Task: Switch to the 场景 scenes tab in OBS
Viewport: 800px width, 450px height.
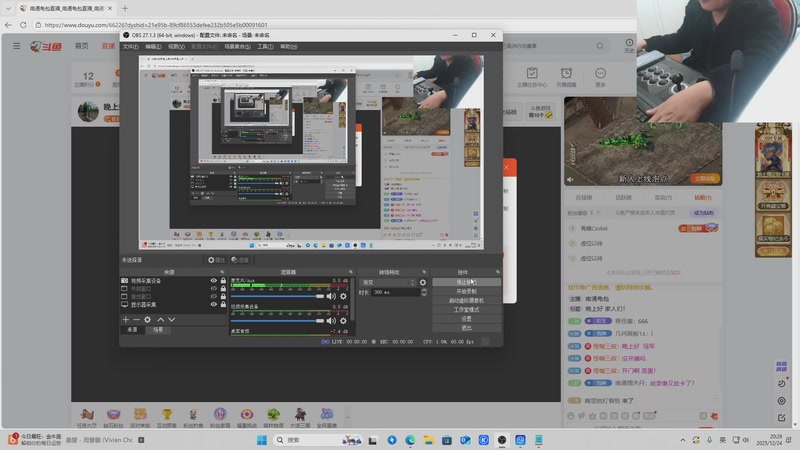Action: point(158,330)
